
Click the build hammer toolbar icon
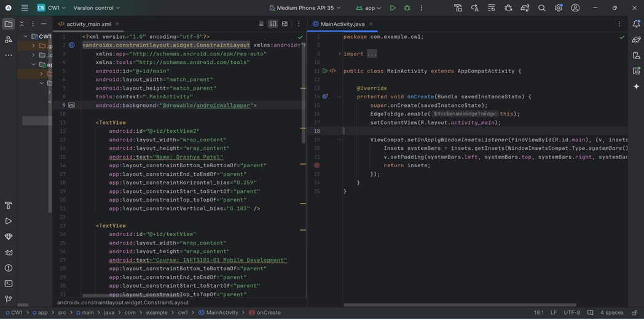click(458, 8)
